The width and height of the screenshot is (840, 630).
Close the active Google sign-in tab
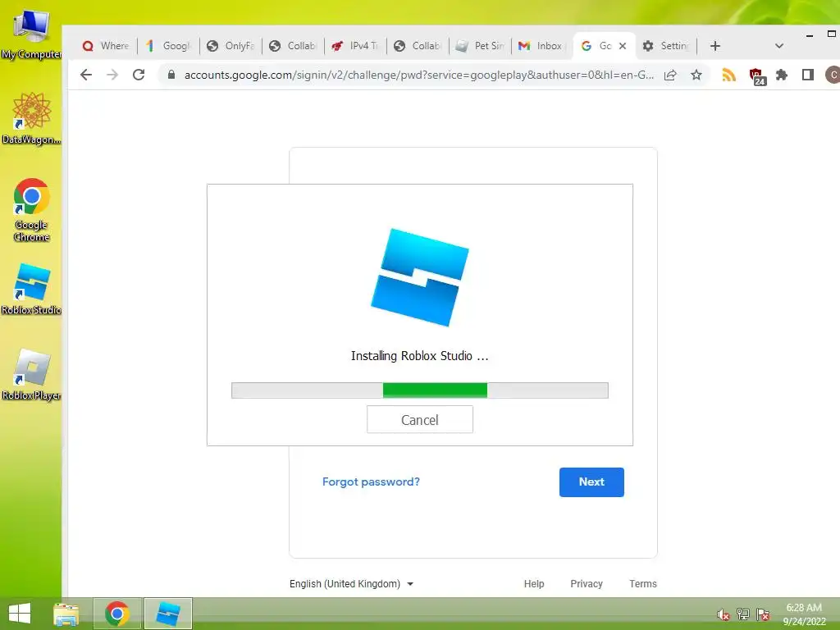[x=623, y=46]
